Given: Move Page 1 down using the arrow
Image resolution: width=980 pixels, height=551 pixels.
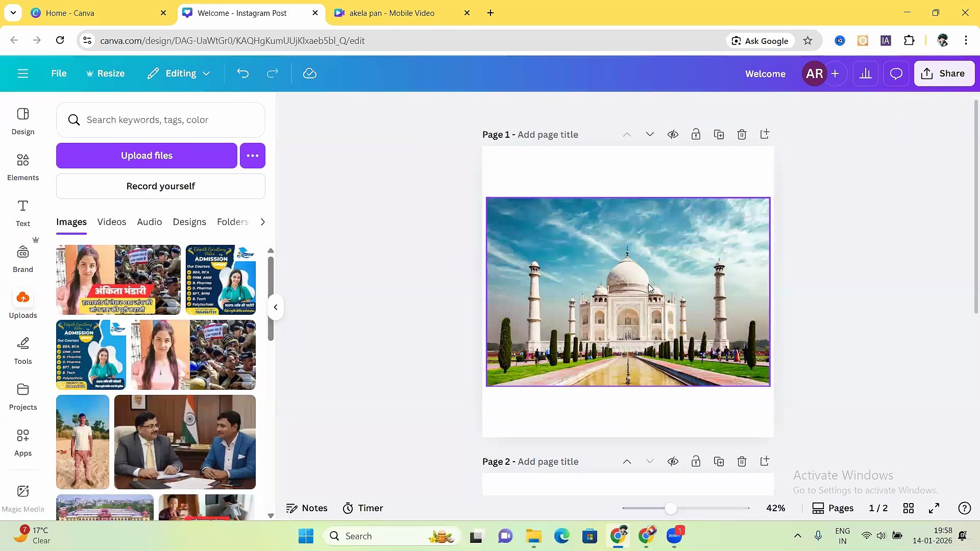Looking at the screenshot, I should tap(649, 134).
